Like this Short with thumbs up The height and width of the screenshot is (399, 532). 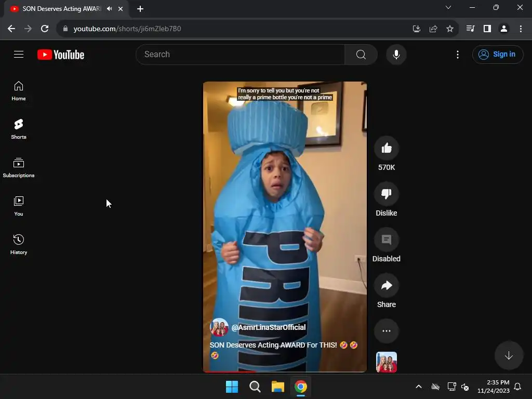[387, 148]
